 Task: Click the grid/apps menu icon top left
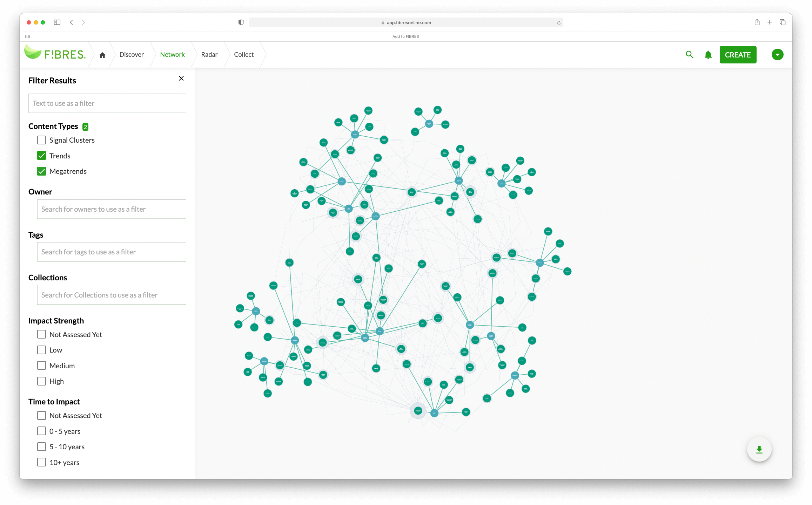(x=27, y=36)
